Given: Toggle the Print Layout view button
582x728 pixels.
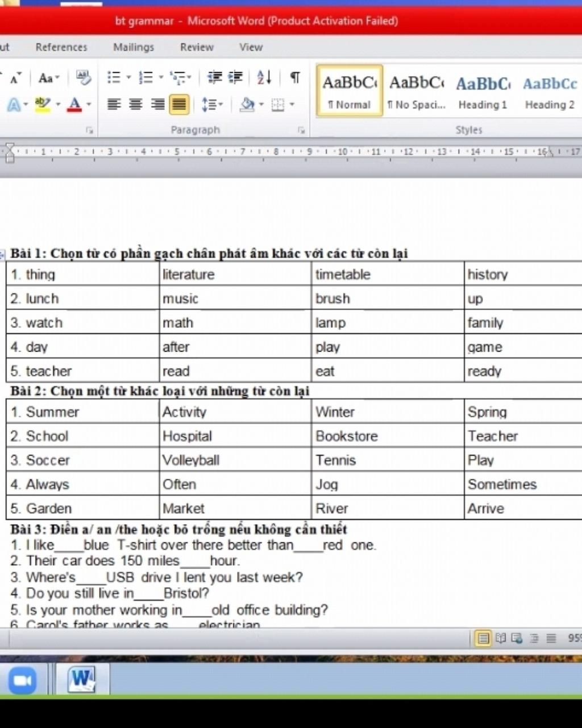Looking at the screenshot, I should 483,638.
